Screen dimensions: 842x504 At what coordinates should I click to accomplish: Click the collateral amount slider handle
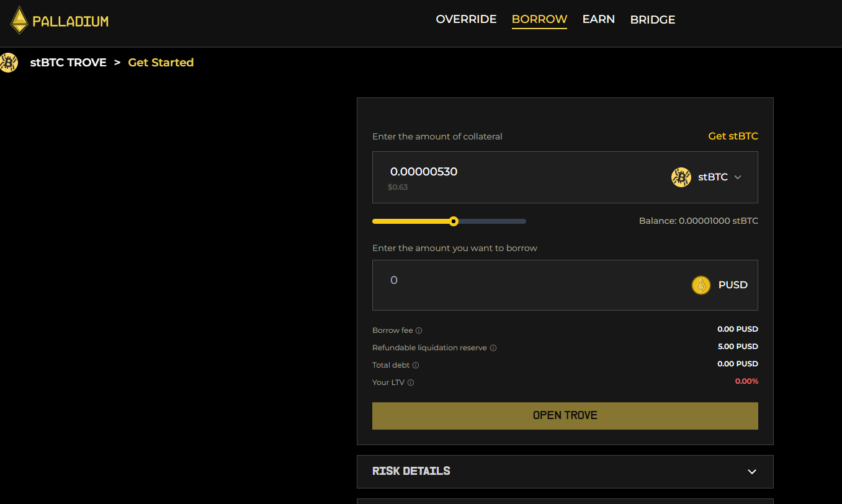[x=454, y=221]
